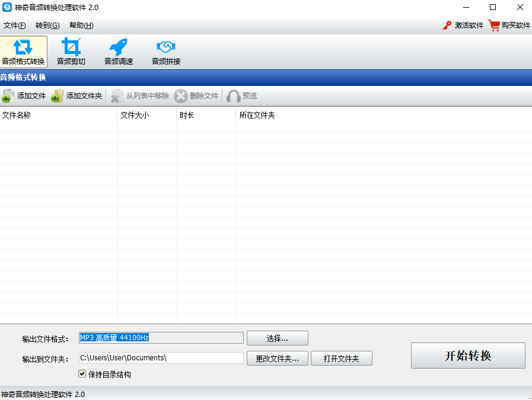Toggle the 保持目录结构 checkbox
This screenshot has height=400, width=532.
coord(82,373)
